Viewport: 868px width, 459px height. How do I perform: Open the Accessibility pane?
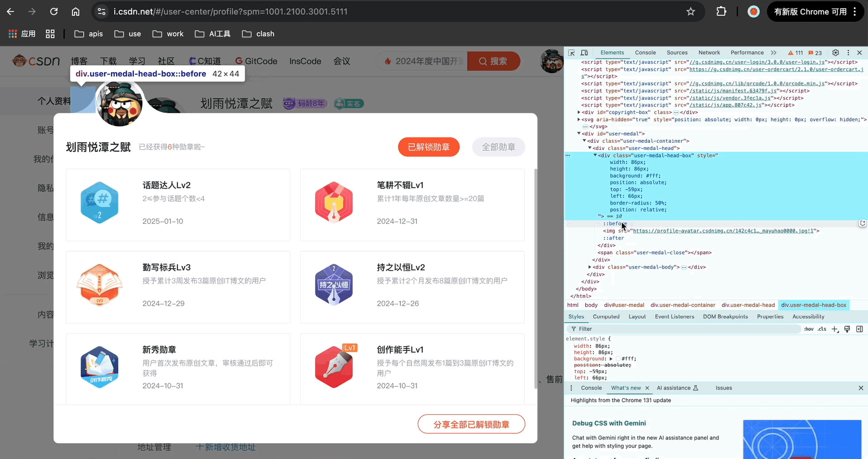pyautogui.click(x=808, y=317)
